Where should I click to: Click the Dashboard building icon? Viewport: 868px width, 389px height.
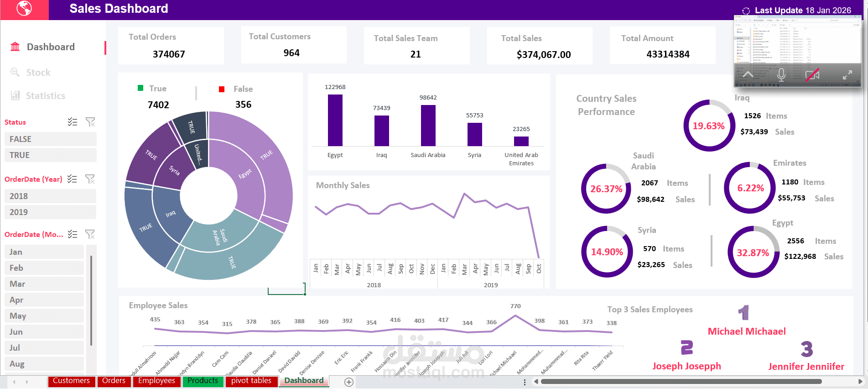pos(16,47)
